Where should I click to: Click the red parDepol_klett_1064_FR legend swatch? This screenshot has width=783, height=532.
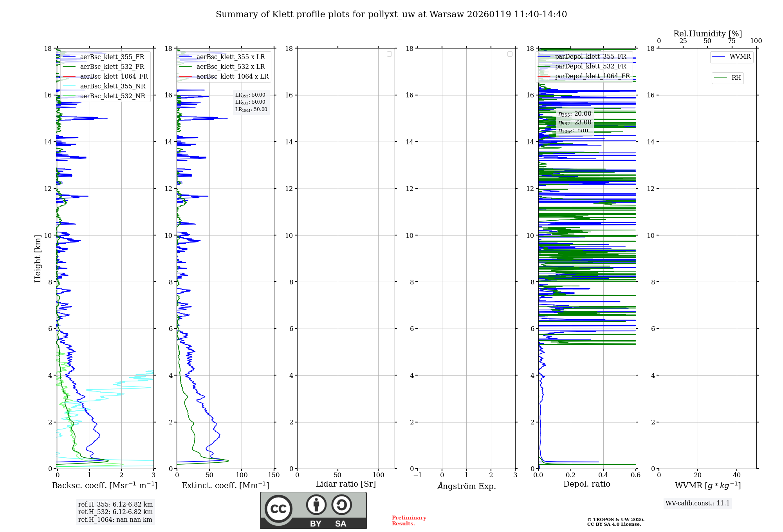tap(544, 76)
